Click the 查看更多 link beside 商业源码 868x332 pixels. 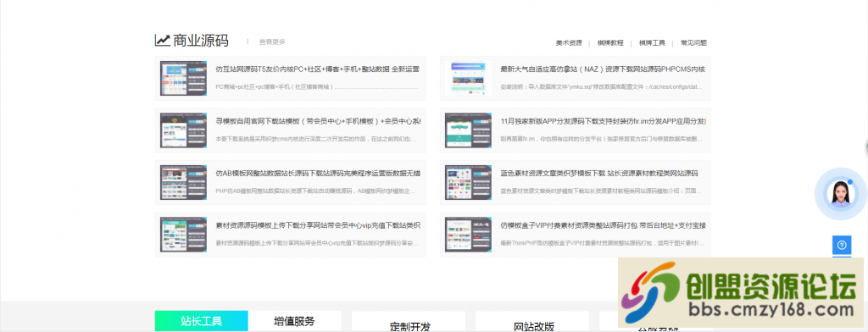point(272,41)
